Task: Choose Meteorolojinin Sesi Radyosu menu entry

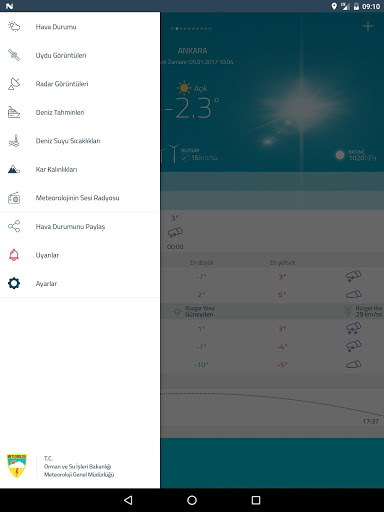Action: [77, 198]
